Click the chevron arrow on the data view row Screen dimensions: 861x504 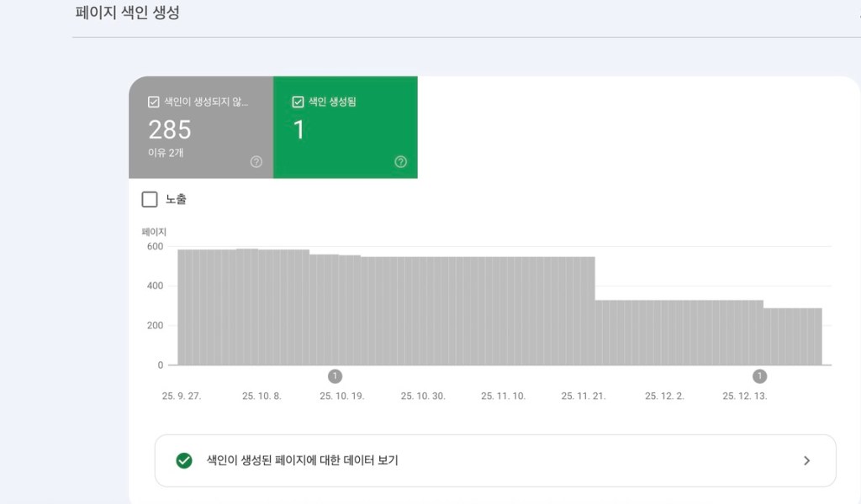pyautogui.click(x=806, y=460)
